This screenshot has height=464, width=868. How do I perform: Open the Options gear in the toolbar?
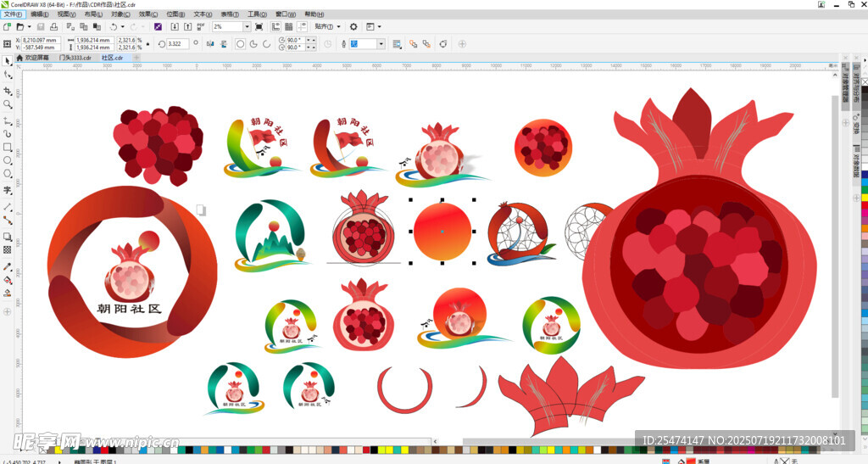click(353, 27)
